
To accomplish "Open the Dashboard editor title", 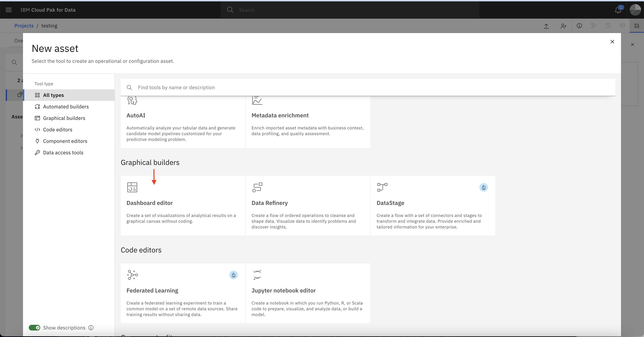I will 149,203.
